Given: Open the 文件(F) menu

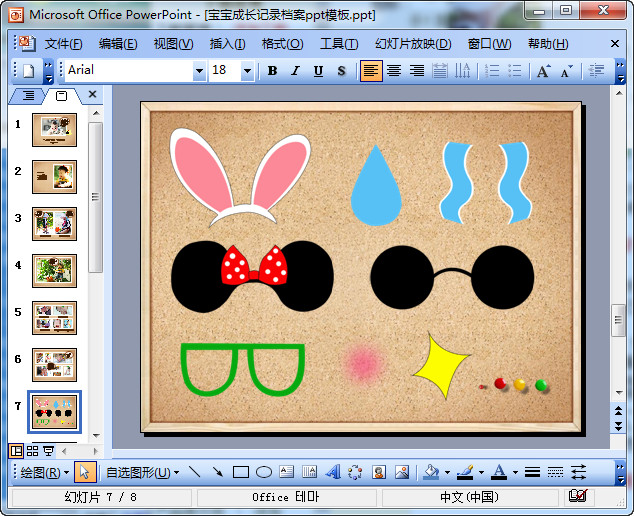Looking at the screenshot, I should tap(63, 44).
